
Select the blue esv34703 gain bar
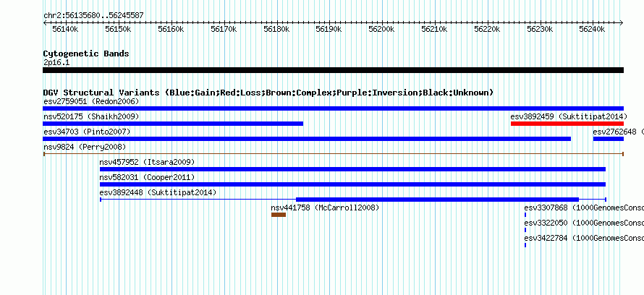coord(307,139)
